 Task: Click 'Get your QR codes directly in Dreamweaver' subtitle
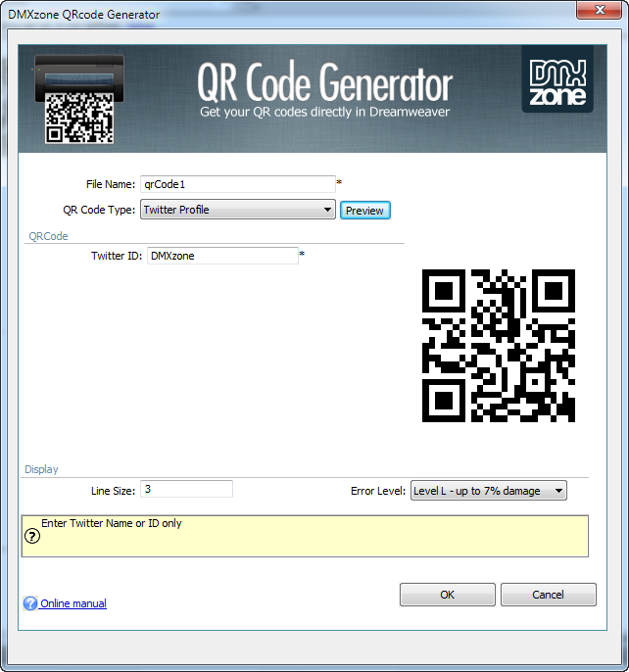[324, 112]
